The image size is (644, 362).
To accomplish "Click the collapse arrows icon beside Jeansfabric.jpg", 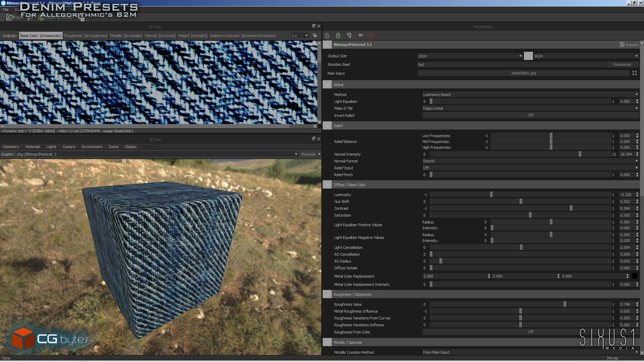I will [635, 73].
